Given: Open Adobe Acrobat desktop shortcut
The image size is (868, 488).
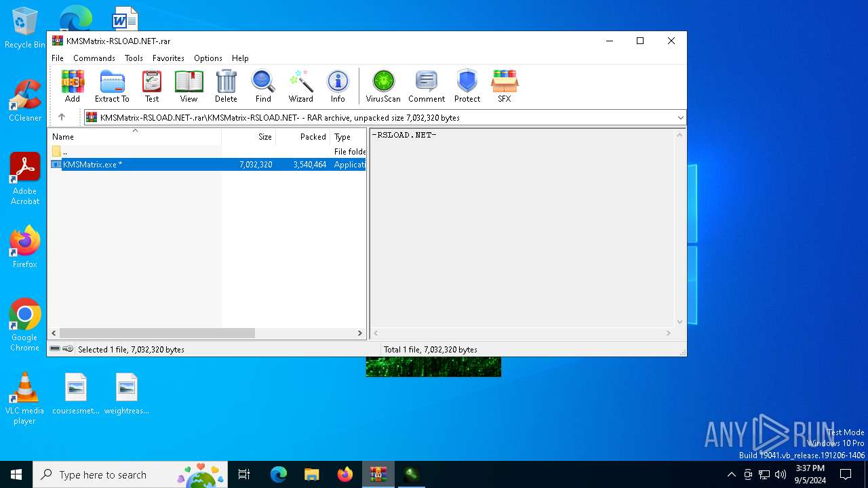Looking at the screenshot, I should click(25, 179).
